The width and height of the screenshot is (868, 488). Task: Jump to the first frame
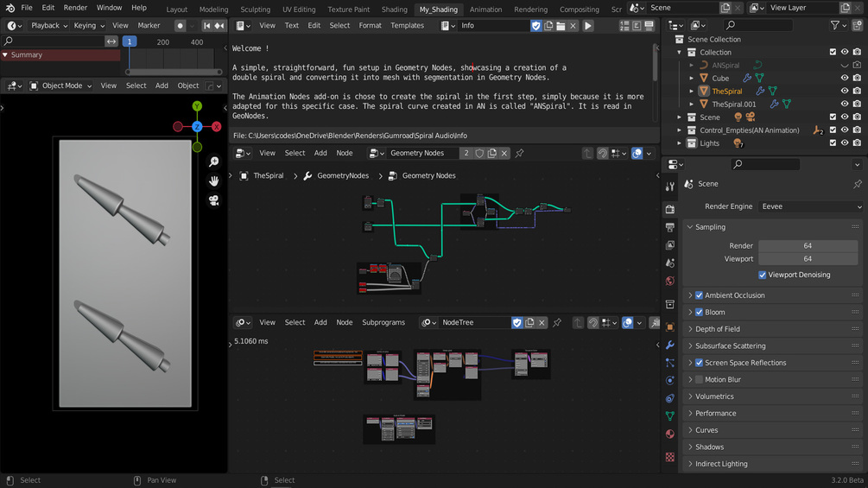207,25
